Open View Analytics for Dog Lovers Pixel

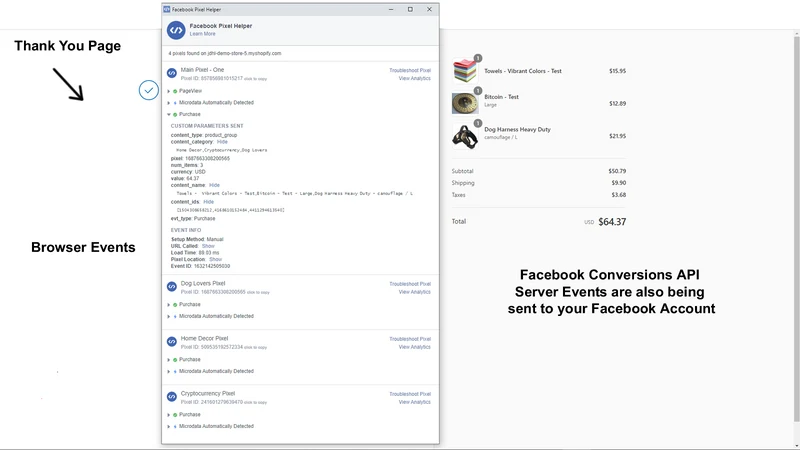(414, 292)
